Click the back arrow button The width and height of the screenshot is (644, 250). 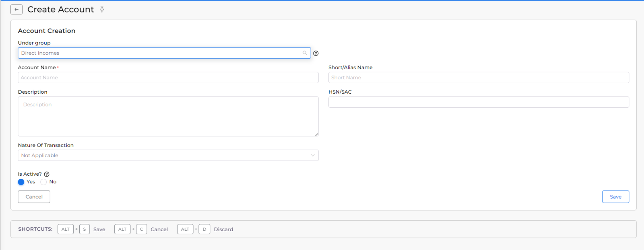tap(17, 10)
